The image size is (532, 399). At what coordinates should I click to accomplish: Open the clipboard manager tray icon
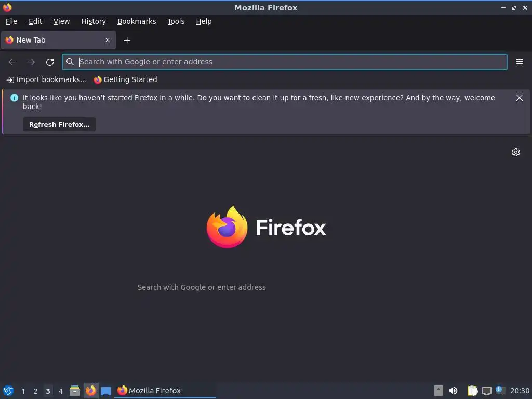pyautogui.click(x=472, y=391)
